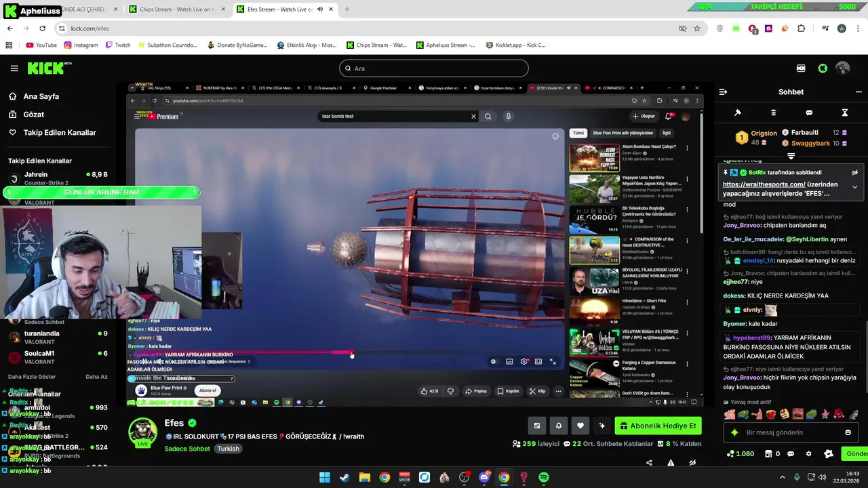Click the Bir mesaj gönderin chat input

pyautogui.click(x=789, y=432)
